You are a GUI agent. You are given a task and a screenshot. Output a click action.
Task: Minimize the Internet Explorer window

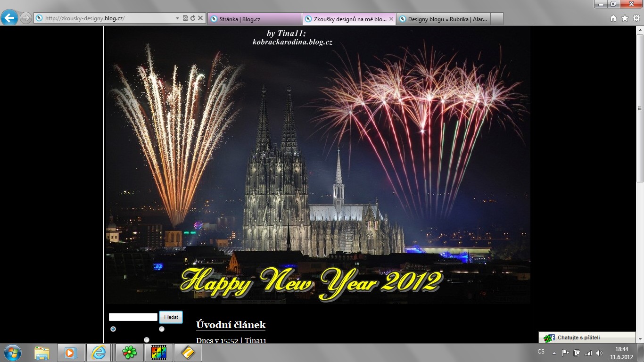[x=601, y=4]
